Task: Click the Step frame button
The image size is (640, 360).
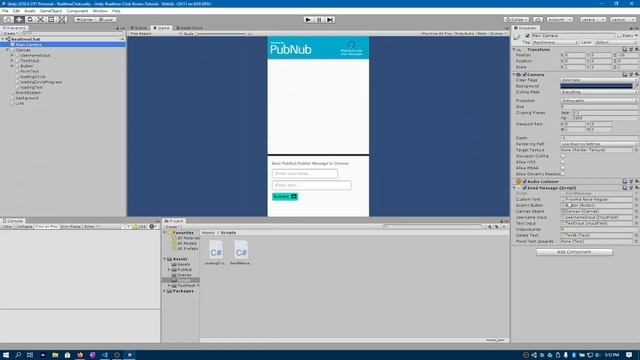Action: click(x=330, y=20)
